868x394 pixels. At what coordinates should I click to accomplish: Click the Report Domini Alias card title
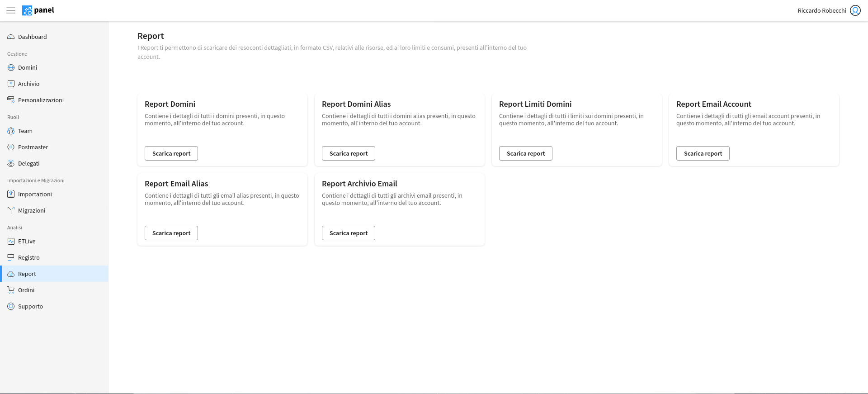[x=356, y=104]
